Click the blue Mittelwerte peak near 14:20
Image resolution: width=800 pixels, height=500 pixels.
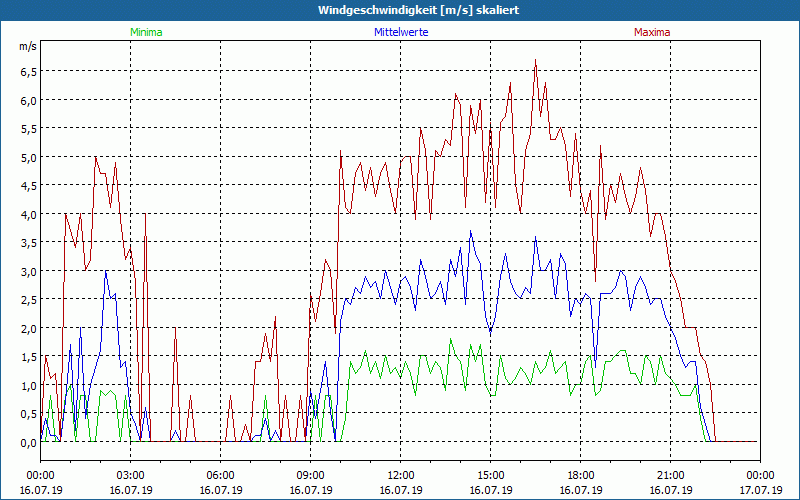tap(470, 231)
